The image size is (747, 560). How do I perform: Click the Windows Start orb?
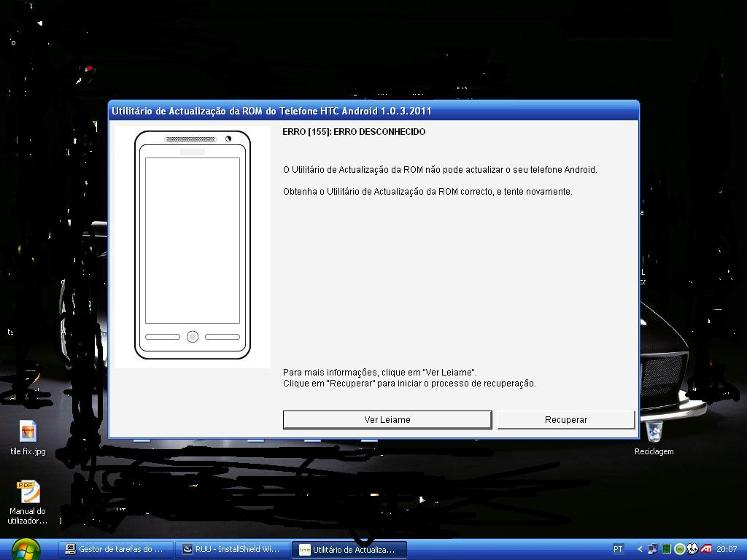(26, 550)
